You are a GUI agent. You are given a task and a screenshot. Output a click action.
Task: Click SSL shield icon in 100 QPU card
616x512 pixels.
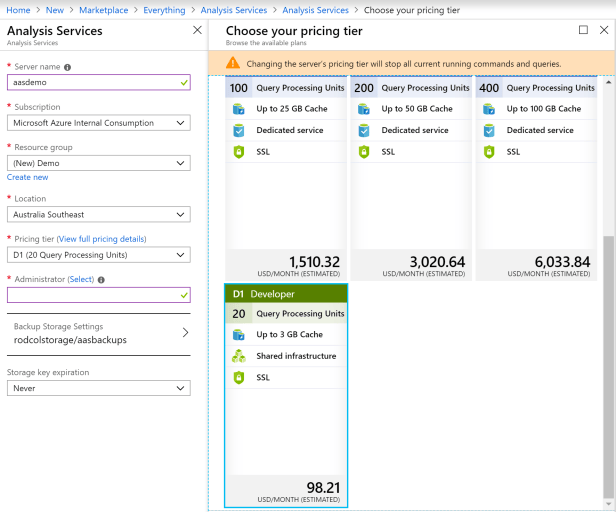coord(239,152)
